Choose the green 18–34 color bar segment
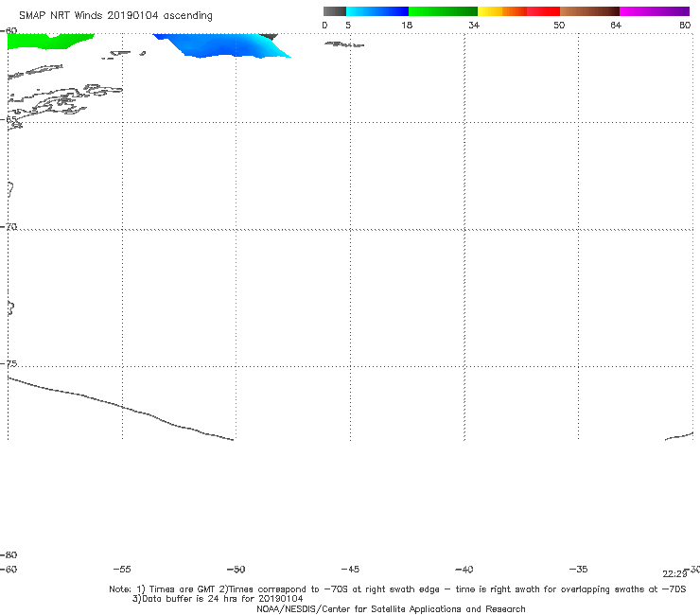Screen dimensions: 700x615 (443, 11)
